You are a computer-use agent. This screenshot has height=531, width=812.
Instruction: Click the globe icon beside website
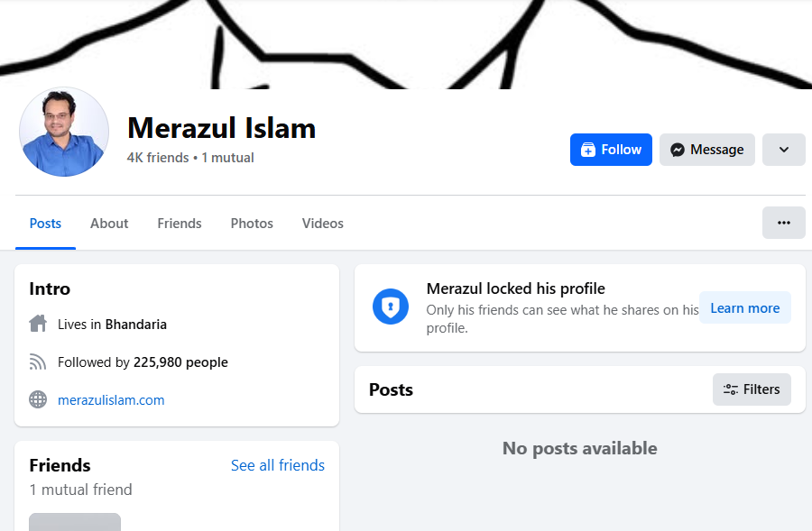(x=38, y=399)
